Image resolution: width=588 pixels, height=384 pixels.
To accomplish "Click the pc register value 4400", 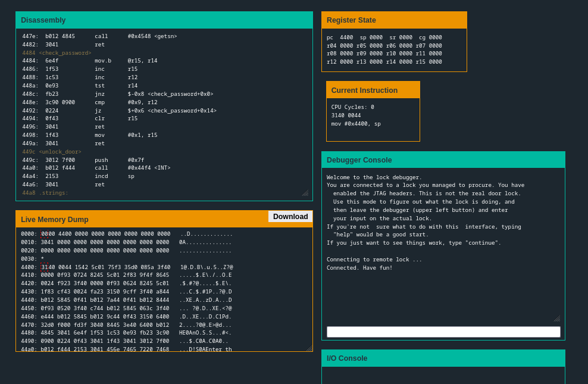I will tap(346, 38).
